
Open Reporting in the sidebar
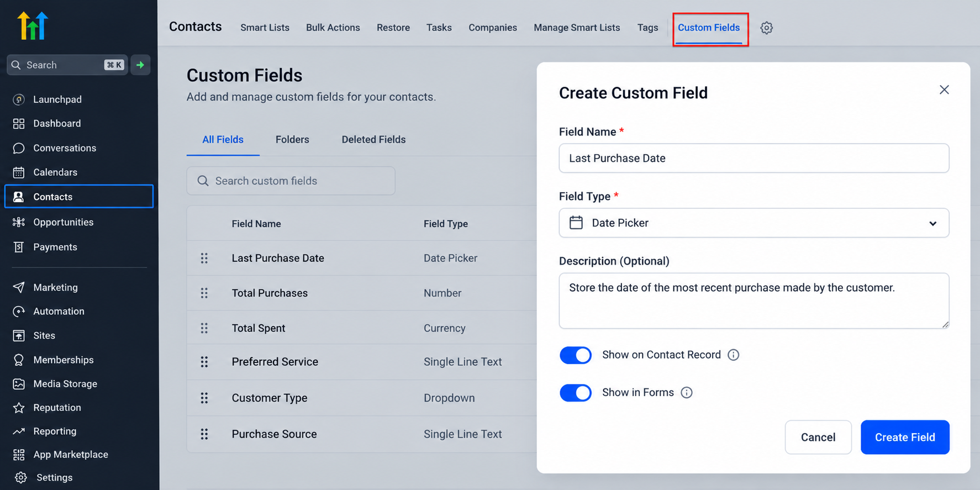click(x=54, y=431)
